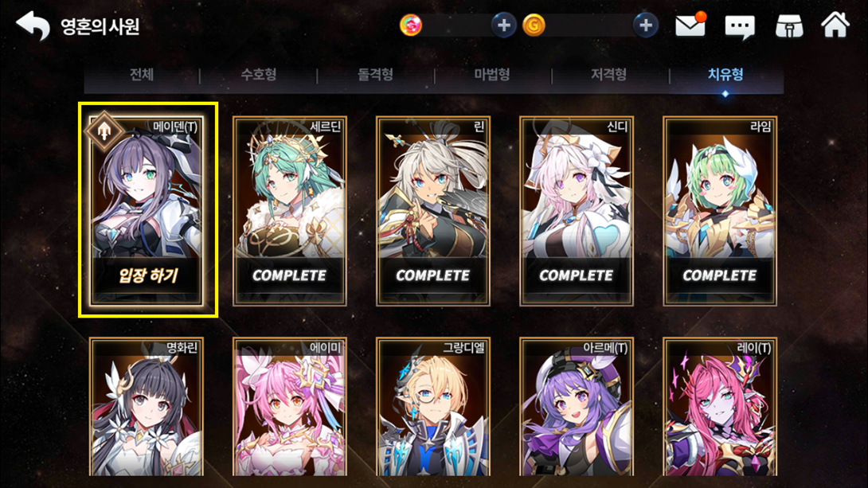Open the shop store icon

pos(789,25)
